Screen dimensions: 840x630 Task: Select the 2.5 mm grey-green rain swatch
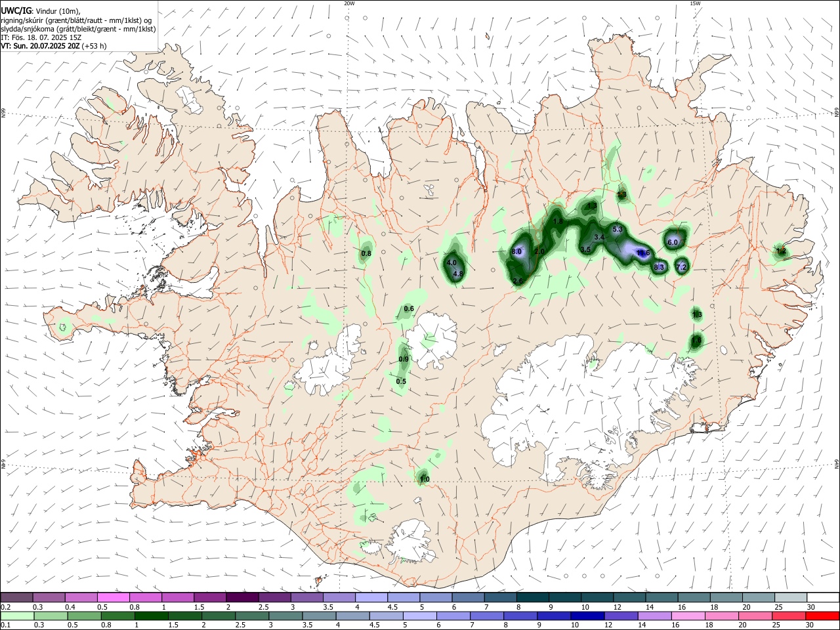click(x=252, y=616)
